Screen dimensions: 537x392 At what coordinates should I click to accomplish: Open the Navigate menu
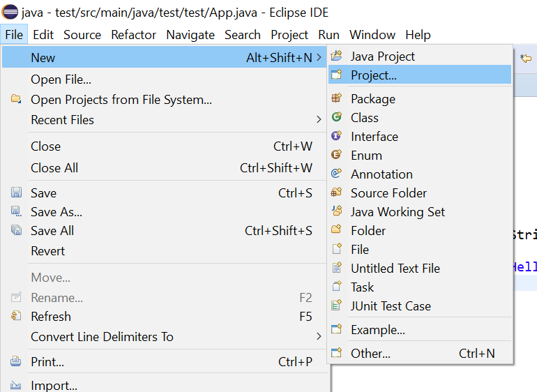190,35
